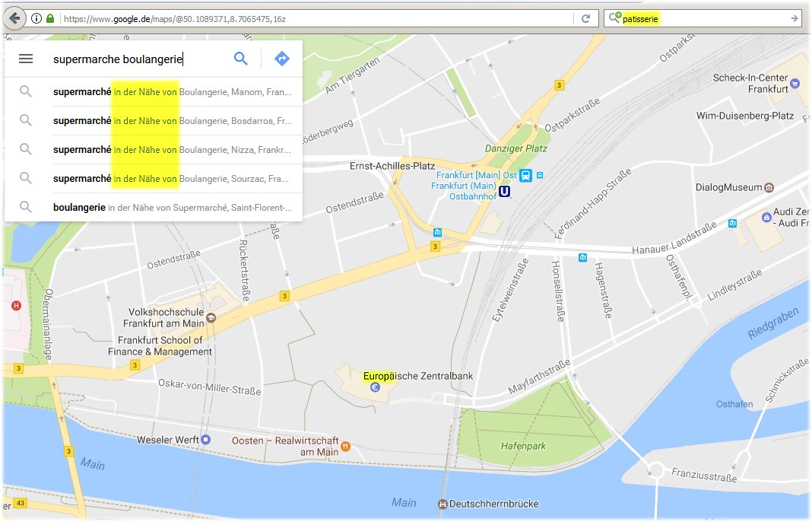This screenshot has height=522, width=812.
Task: Click the Rückertstraße street label
Action: pyautogui.click(x=244, y=270)
